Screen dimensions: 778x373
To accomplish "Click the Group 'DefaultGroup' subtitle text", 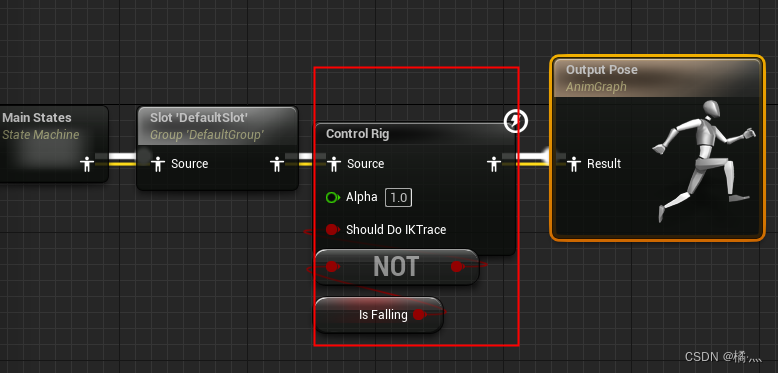I will (207, 134).
